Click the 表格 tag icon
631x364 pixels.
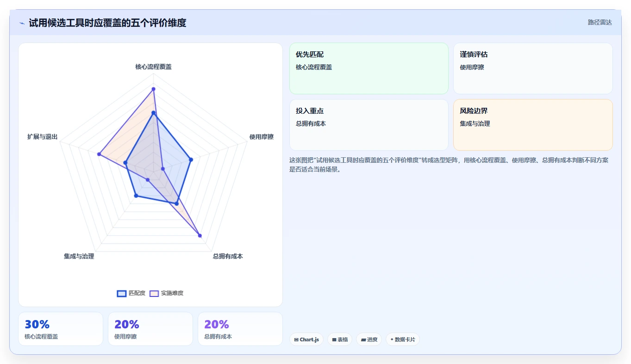(334, 339)
